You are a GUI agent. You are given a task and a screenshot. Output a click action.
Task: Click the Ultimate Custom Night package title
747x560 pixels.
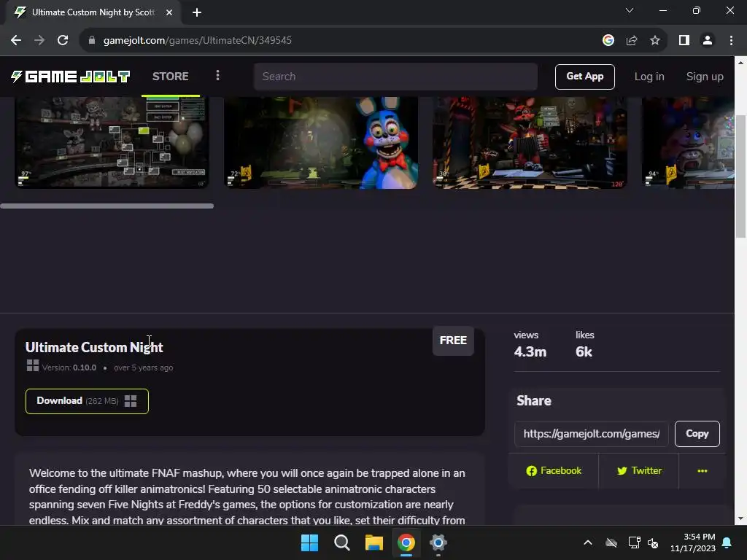click(x=94, y=347)
